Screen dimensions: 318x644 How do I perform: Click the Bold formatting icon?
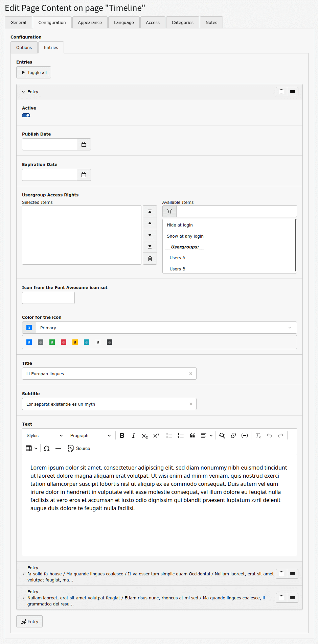click(x=122, y=435)
